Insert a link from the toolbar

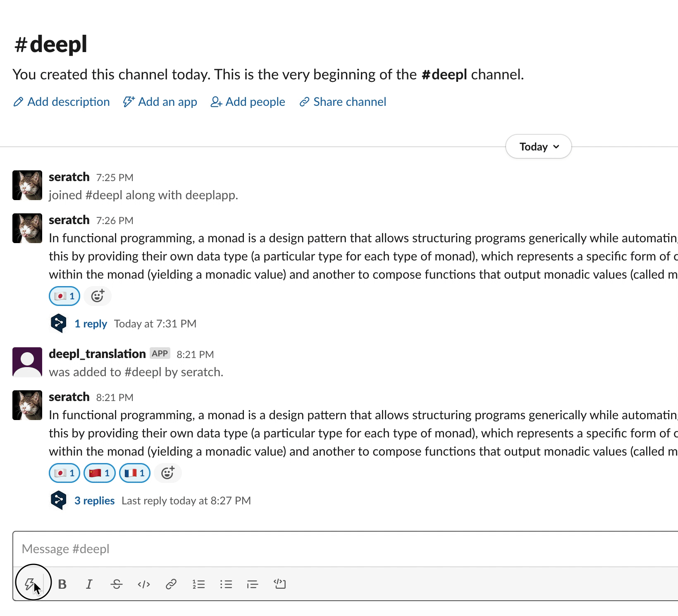171,584
